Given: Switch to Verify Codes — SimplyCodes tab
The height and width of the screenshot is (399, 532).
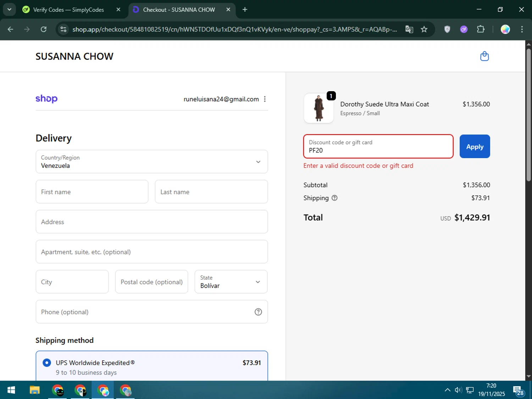Looking at the screenshot, I should pyautogui.click(x=68, y=10).
